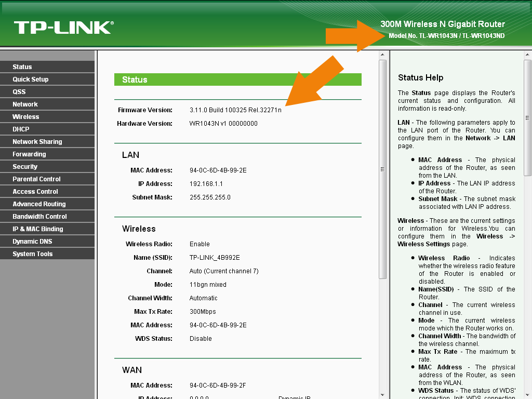Click the Channel Width value Automatic

pos(203,298)
